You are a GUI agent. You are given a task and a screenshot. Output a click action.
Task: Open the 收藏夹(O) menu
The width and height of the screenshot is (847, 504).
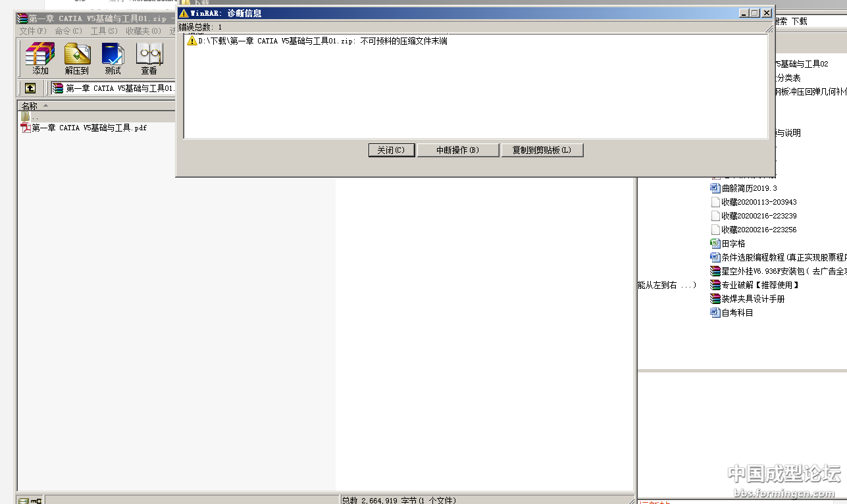point(143,31)
